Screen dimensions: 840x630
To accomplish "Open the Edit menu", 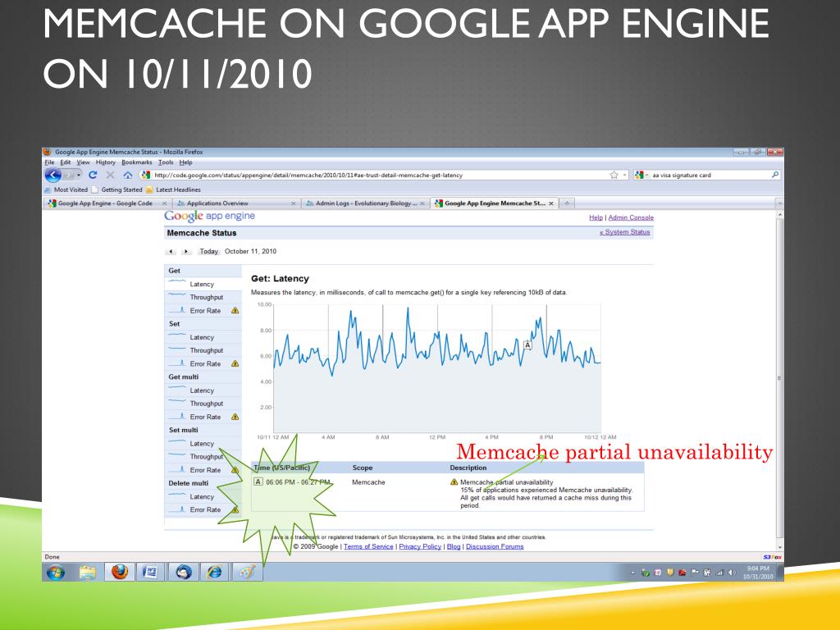I will (66, 162).
